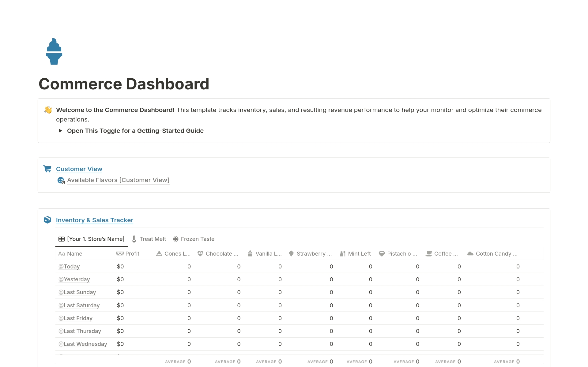Expand the Getting-Started Guide toggle
Image resolution: width=588 pixels, height=367 pixels.
pyautogui.click(x=60, y=131)
